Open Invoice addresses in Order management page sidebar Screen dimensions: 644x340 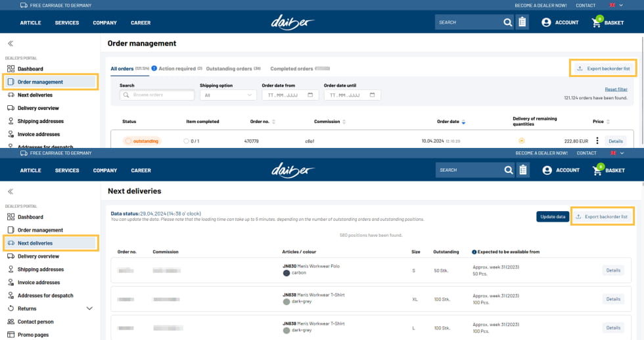(39, 134)
